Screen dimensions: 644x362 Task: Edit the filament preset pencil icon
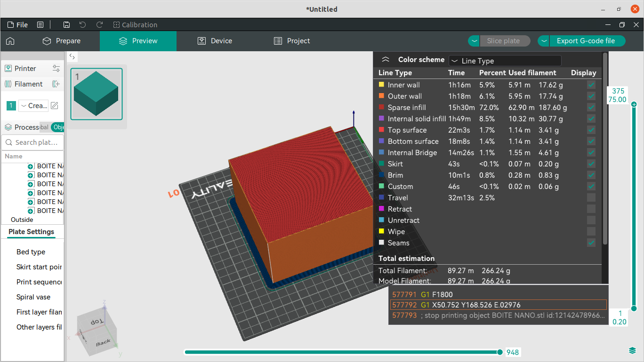point(55,106)
